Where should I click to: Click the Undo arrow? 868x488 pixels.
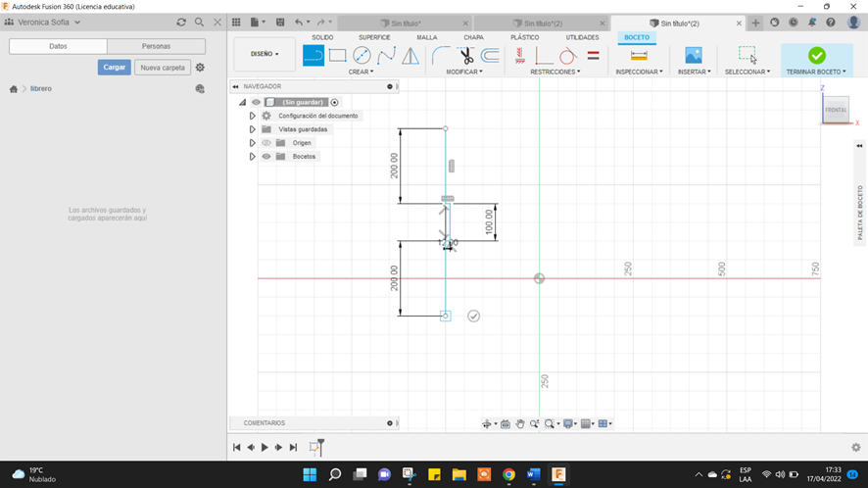pyautogui.click(x=299, y=23)
